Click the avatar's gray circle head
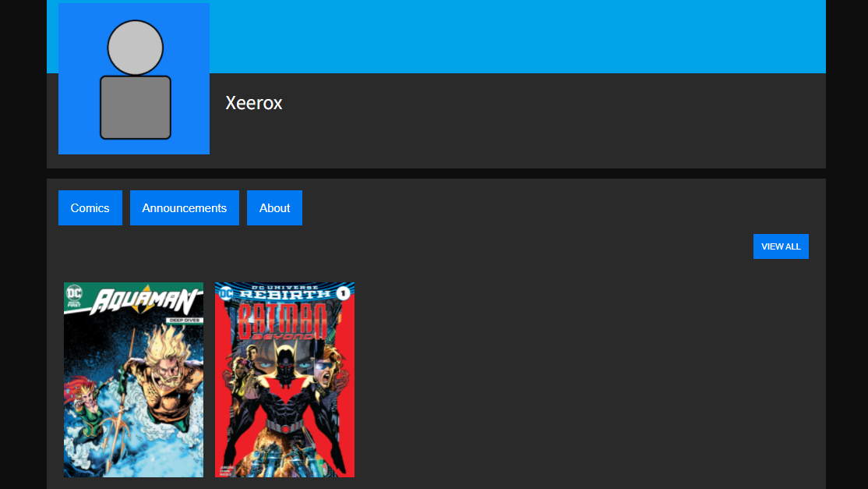Image resolution: width=868 pixels, height=489 pixels. (x=135, y=48)
